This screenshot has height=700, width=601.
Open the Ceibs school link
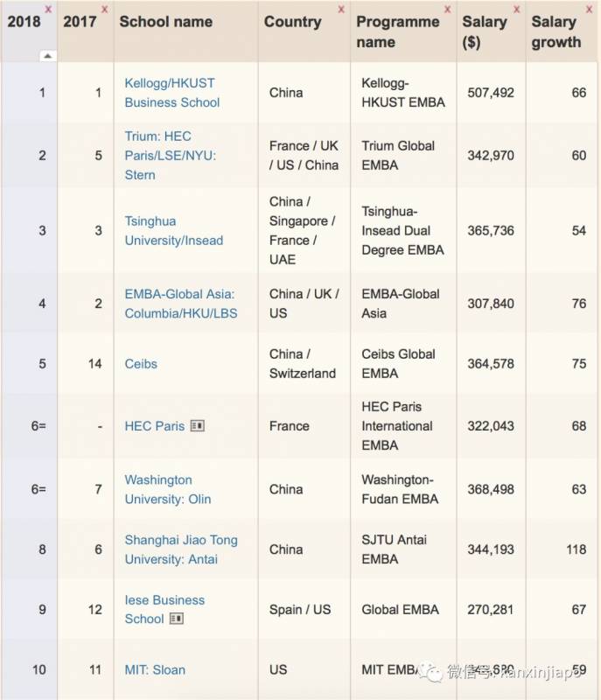pyautogui.click(x=141, y=364)
